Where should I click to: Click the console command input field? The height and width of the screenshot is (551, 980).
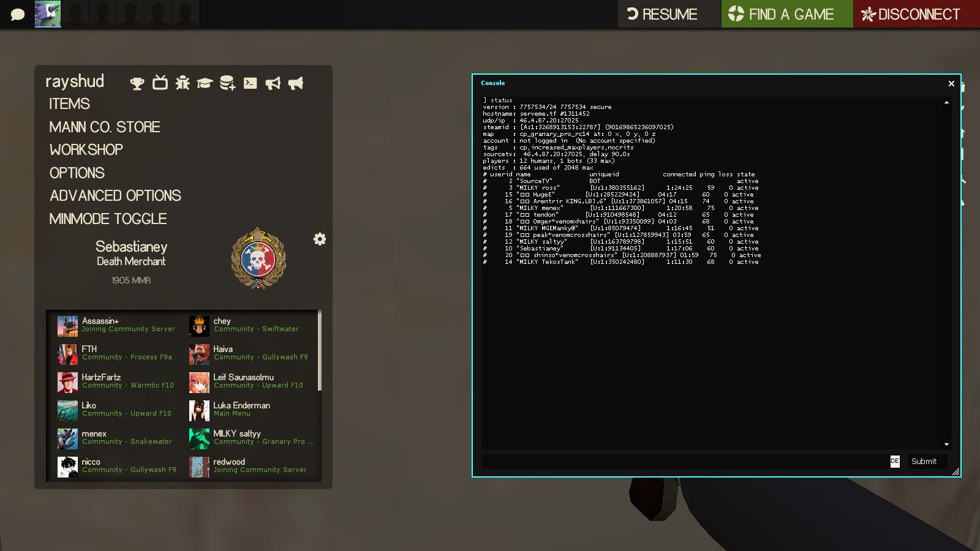point(685,462)
